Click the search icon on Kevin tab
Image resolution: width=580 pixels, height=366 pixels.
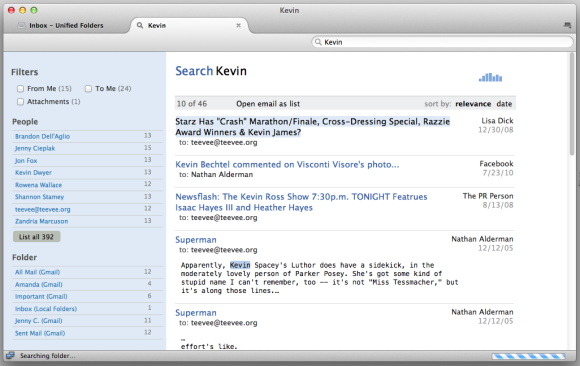[x=140, y=25]
